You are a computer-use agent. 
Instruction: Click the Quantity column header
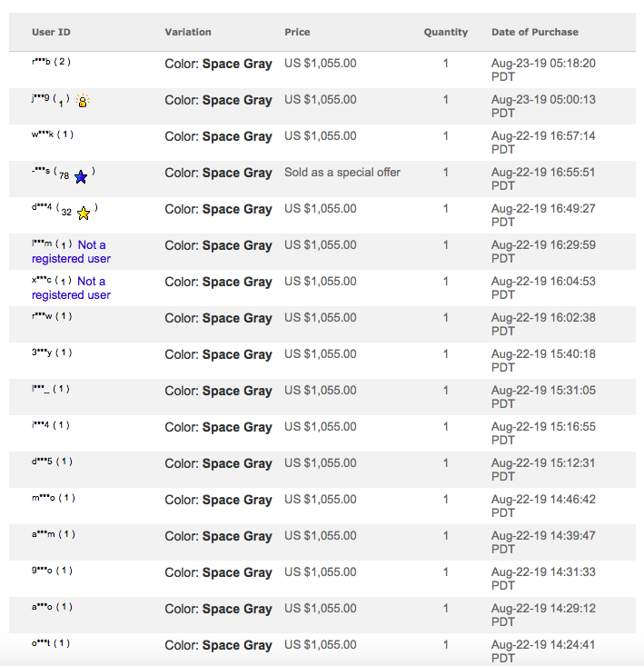click(445, 32)
